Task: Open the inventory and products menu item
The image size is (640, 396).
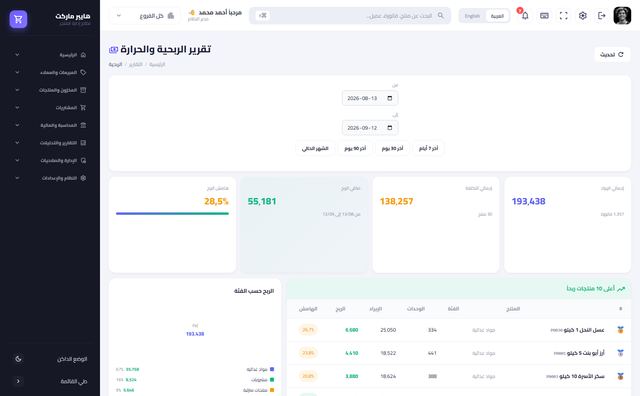Action: [x=50, y=90]
